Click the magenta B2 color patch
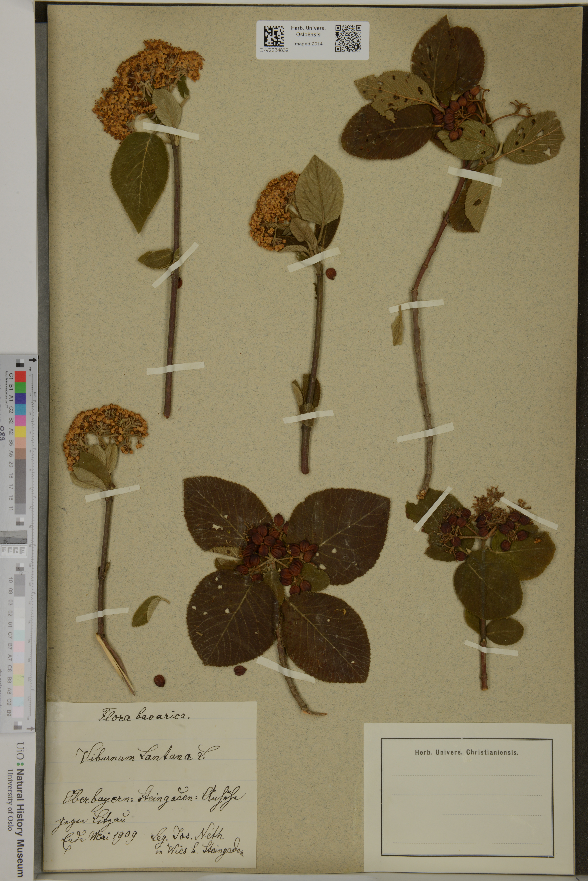588x881 pixels. pos(20,421)
